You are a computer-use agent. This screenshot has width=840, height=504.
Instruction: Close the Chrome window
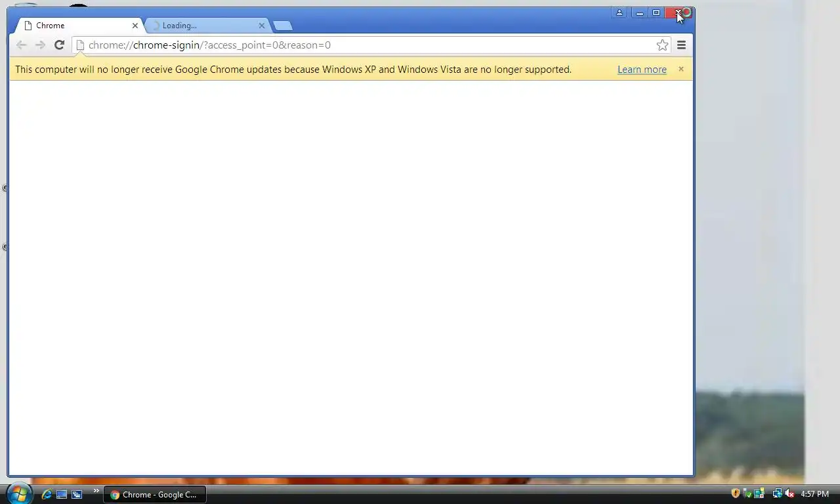[x=679, y=12]
